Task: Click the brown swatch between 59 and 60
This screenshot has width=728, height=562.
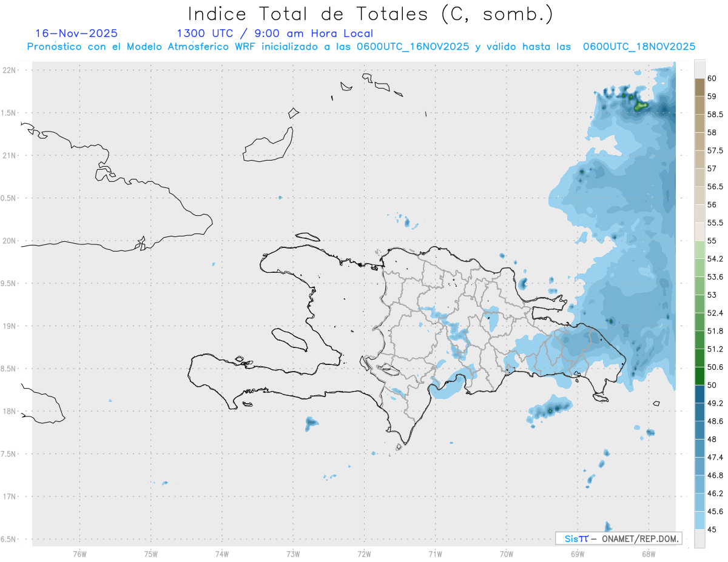Action: click(699, 87)
